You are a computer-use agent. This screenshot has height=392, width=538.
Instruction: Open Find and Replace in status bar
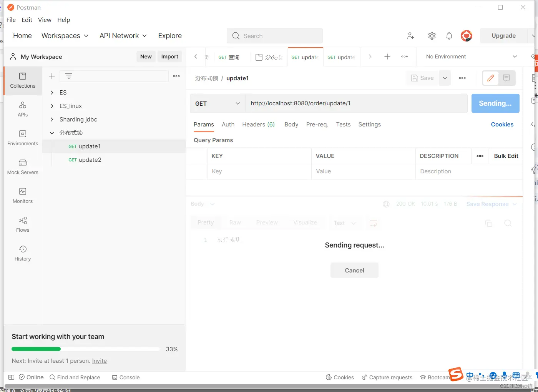(x=75, y=377)
